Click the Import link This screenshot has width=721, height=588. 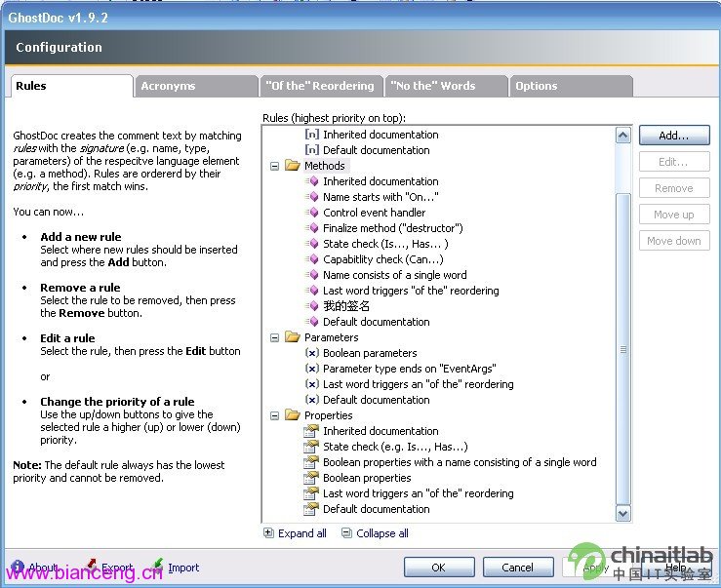[x=183, y=568]
